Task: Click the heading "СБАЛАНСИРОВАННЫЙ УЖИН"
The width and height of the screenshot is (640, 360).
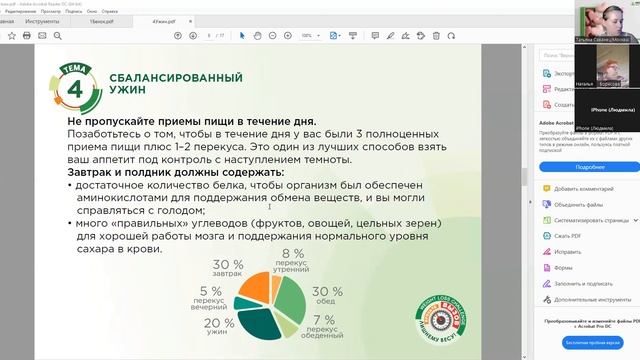Action: tap(176, 83)
